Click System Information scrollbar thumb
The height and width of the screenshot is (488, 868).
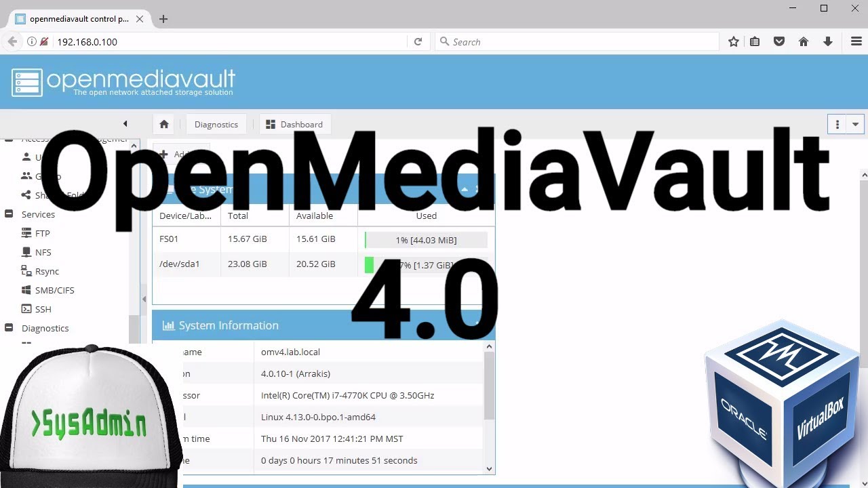tap(489, 386)
